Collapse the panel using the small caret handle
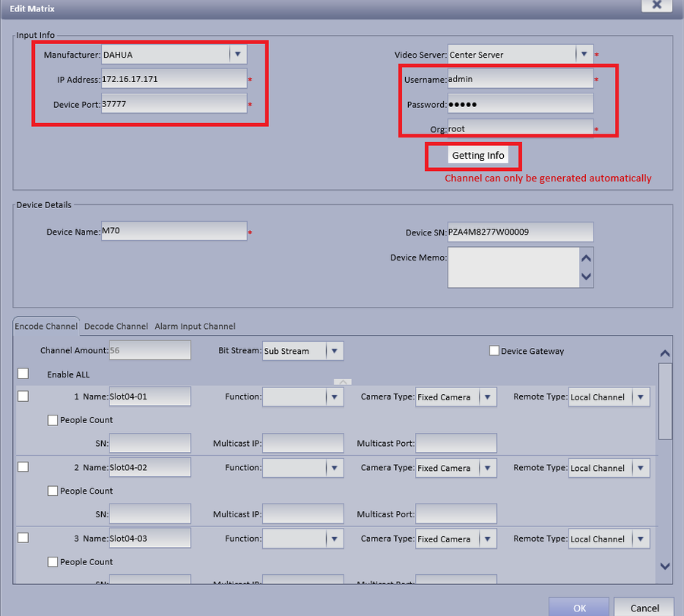 (343, 382)
